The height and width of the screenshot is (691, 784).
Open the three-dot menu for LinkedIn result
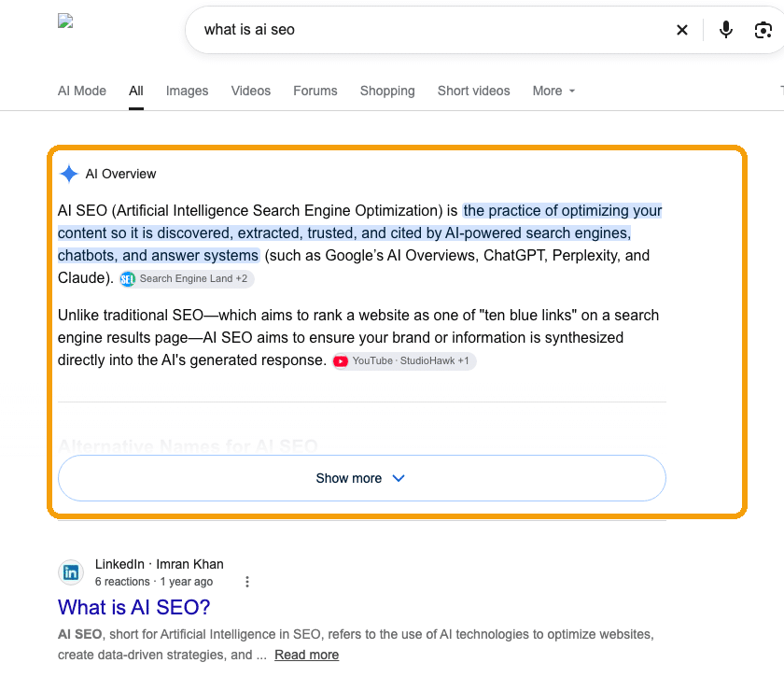click(247, 582)
